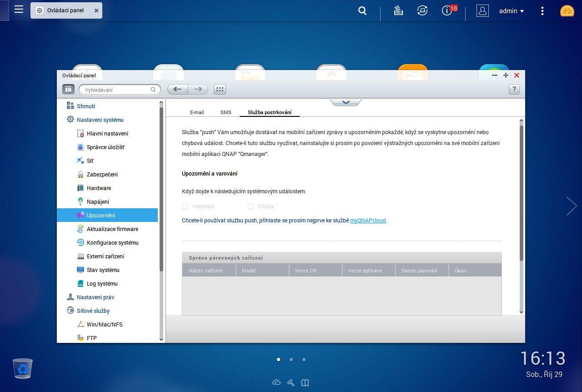Image resolution: width=582 pixels, height=392 pixels.
Task: Enable the Varování checkbox
Action: point(185,206)
